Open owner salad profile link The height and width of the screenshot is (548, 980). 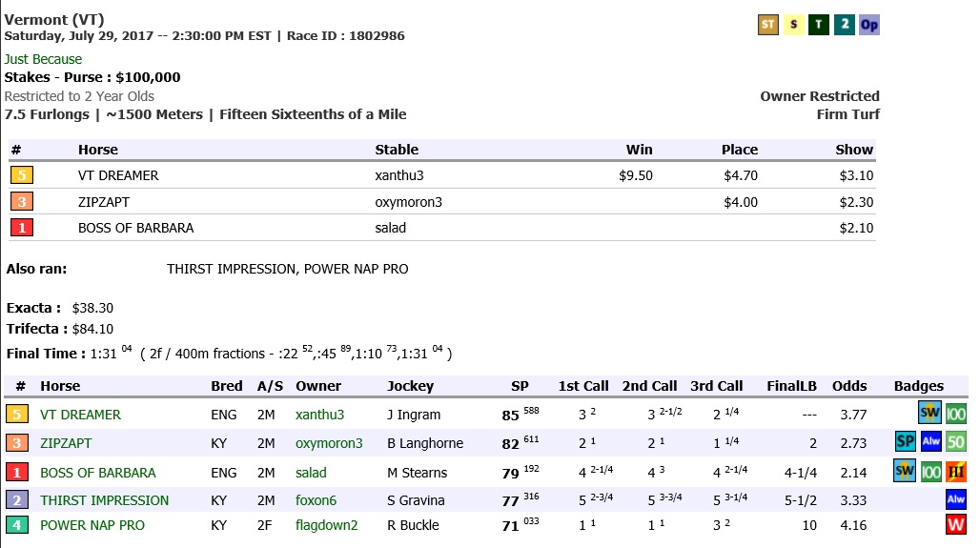(311, 473)
